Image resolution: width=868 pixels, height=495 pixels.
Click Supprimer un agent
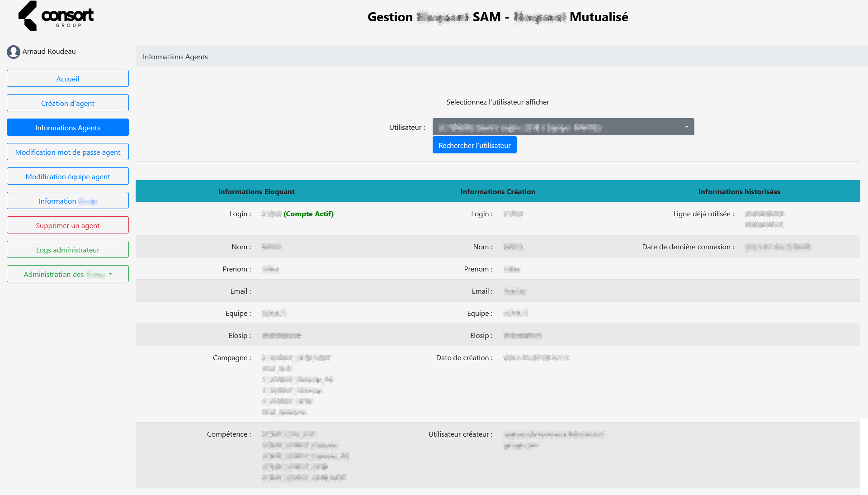[68, 225]
